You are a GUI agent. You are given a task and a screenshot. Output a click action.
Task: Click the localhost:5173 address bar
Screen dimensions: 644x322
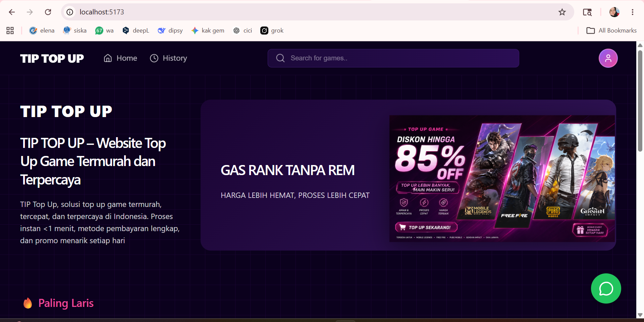(x=317, y=12)
